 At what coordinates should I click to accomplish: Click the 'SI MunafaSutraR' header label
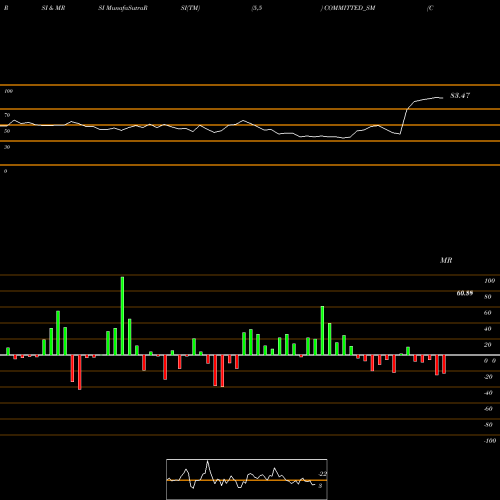(123, 8)
